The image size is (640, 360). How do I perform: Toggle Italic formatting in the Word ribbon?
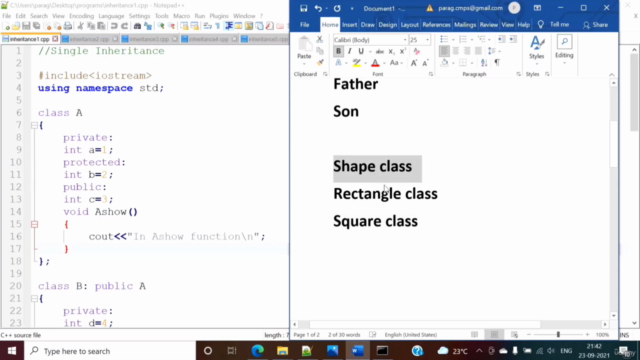349,51
